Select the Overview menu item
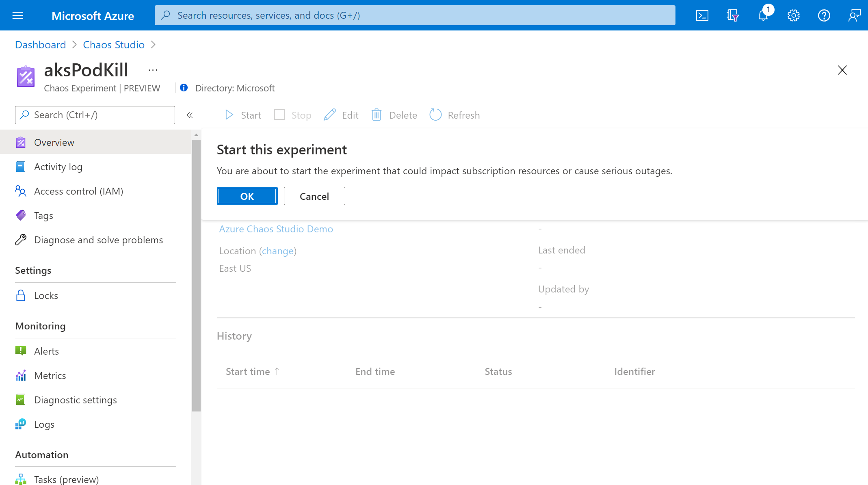The height and width of the screenshot is (485, 868). click(54, 143)
